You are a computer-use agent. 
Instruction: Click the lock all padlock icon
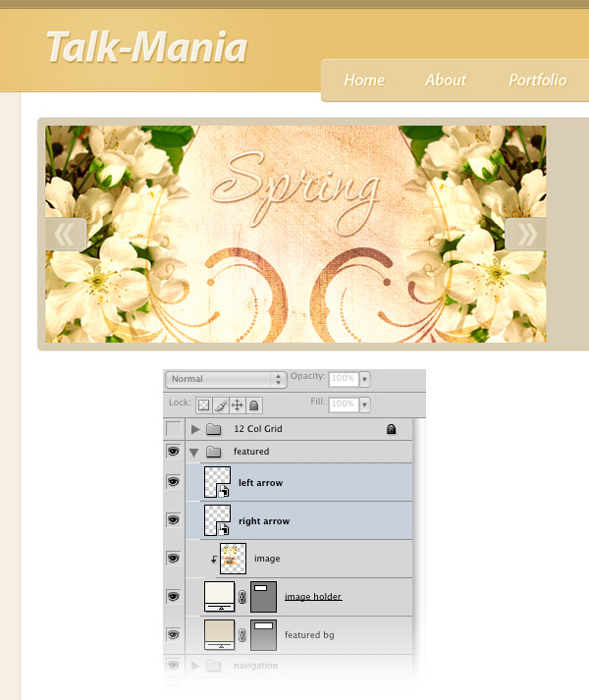253,404
